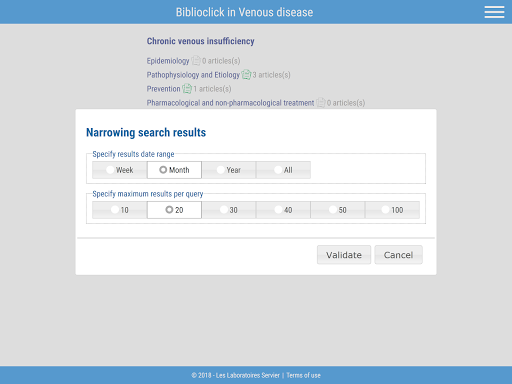This screenshot has width=512, height=384.
Task: Set maximum results to 20
Action: (x=174, y=210)
